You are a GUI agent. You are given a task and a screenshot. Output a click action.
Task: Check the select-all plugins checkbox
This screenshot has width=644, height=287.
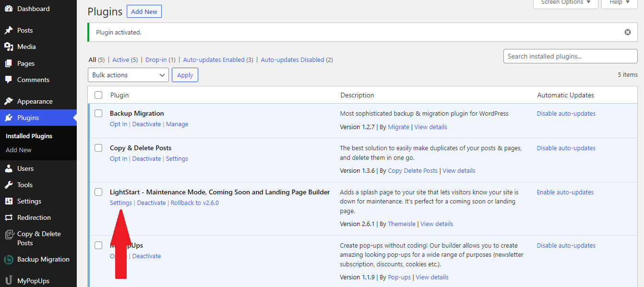point(98,95)
